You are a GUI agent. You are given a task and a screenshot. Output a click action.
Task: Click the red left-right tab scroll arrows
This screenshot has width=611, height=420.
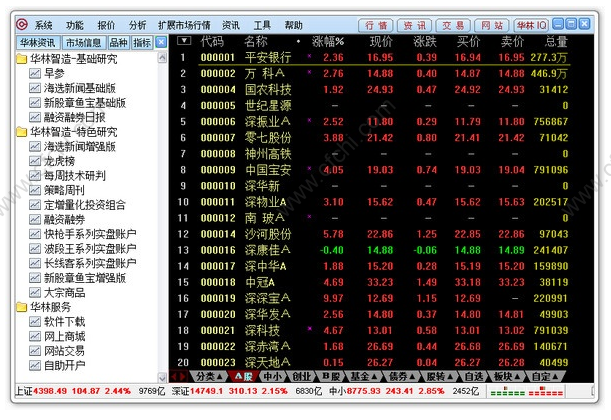tap(179, 377)
